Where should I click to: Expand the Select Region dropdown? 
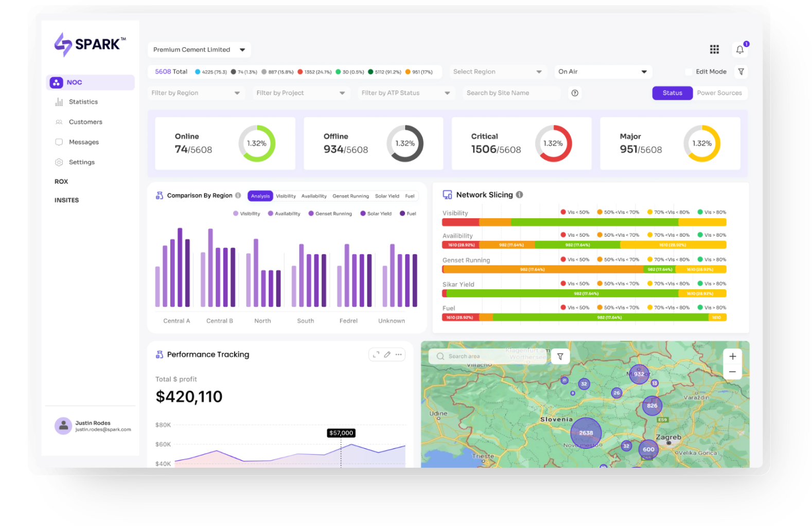pyautogui.click(x=497, y=72)
